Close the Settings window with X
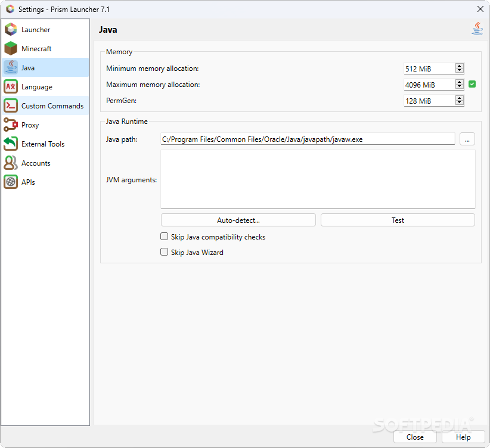The height and width of the screenshot is (448, 490). click(480, 9)
